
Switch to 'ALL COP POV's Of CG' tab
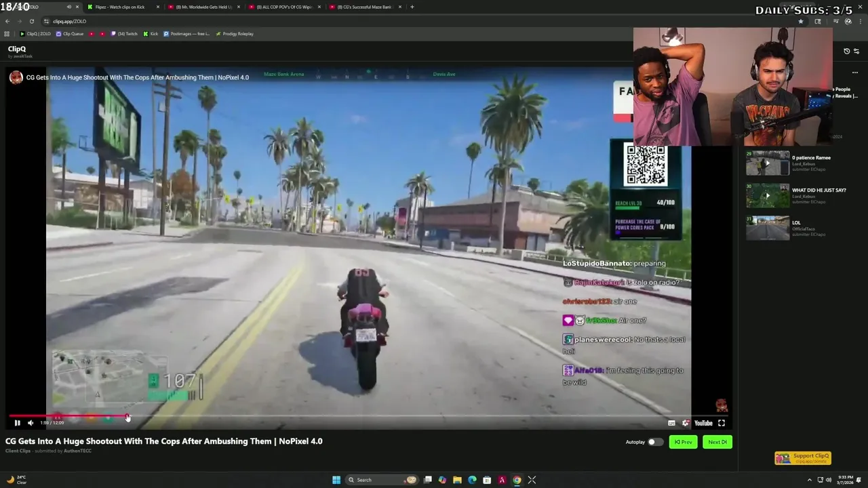(x=284, y=7)
